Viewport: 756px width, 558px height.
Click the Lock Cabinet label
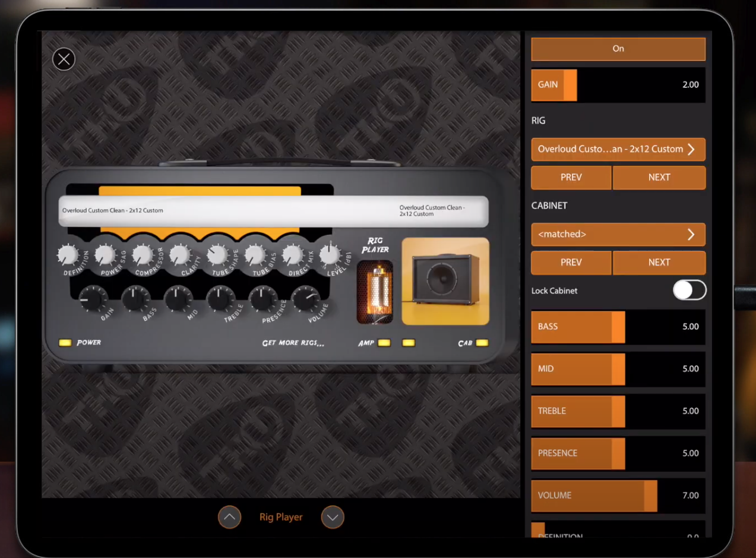tap(555, 291)
